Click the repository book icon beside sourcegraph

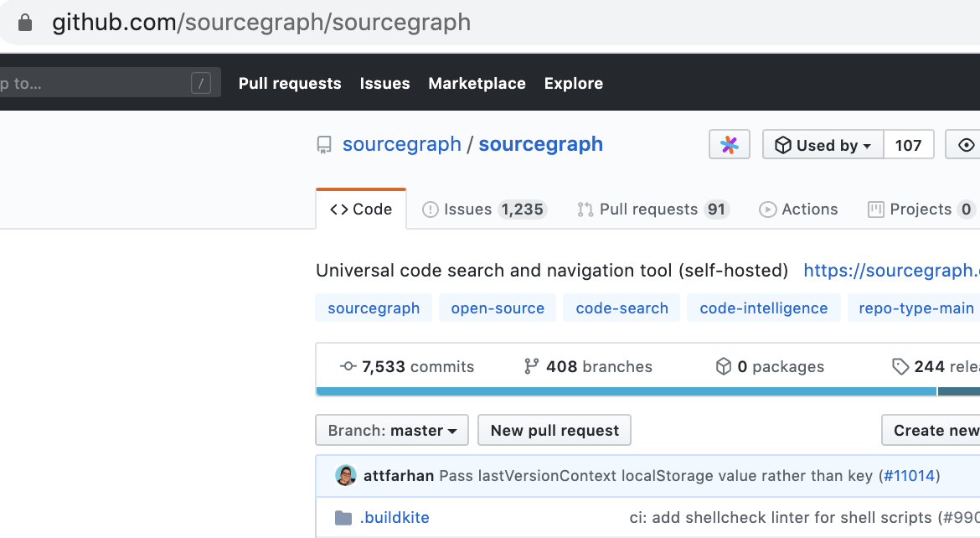click(324, 145)
